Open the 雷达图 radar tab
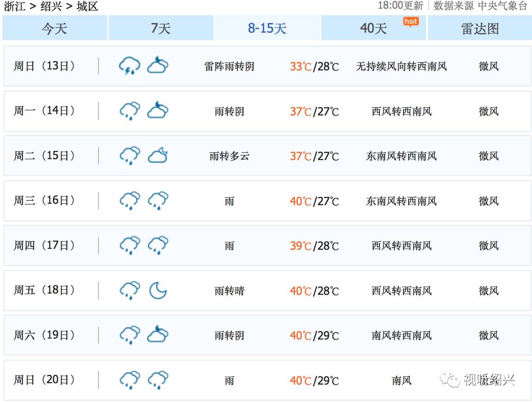This screenshot has height=403, width=532. pos(480,28)
